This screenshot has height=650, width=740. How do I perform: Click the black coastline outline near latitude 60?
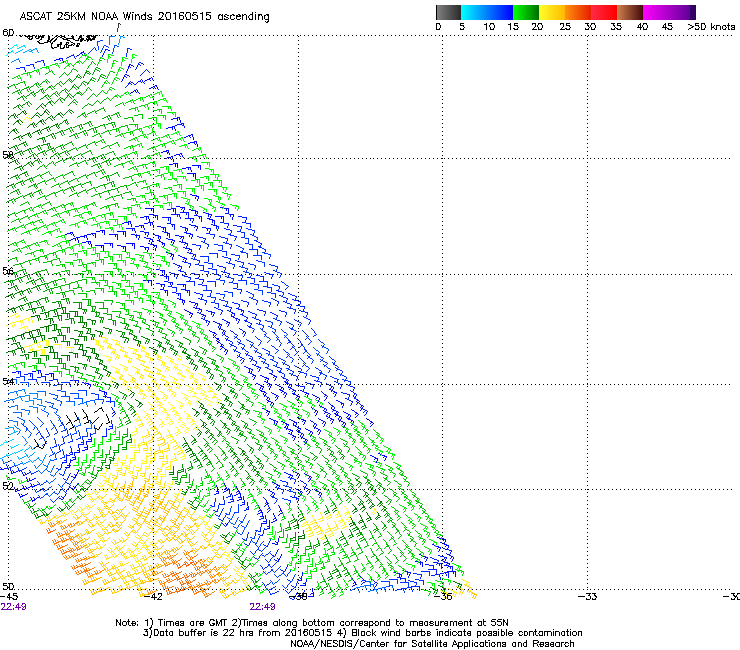[x=58, y=41]
